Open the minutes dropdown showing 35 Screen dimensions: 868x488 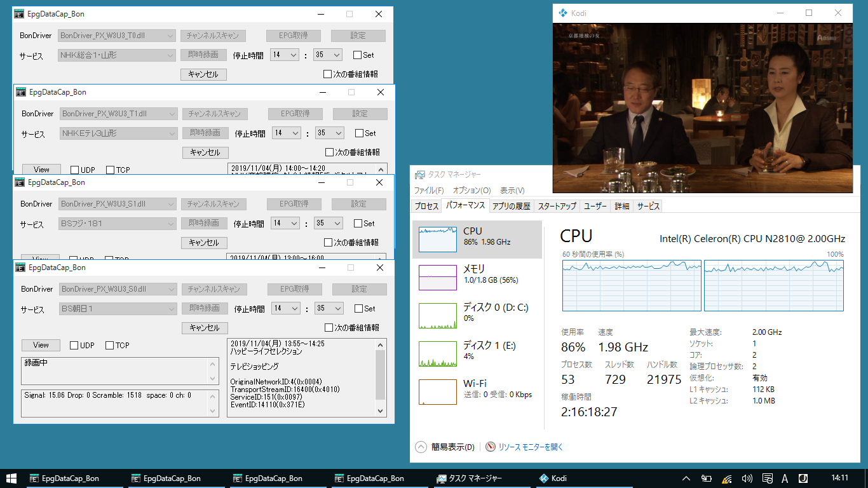(x=336, y=308)
